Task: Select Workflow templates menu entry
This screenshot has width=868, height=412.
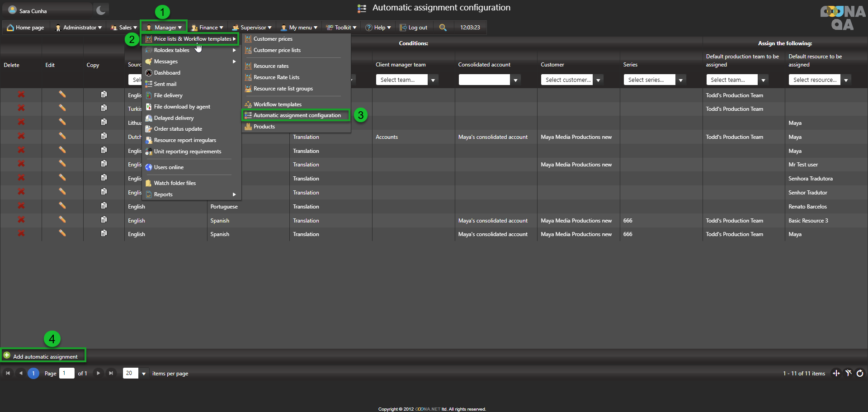Action: pos(277,104)
